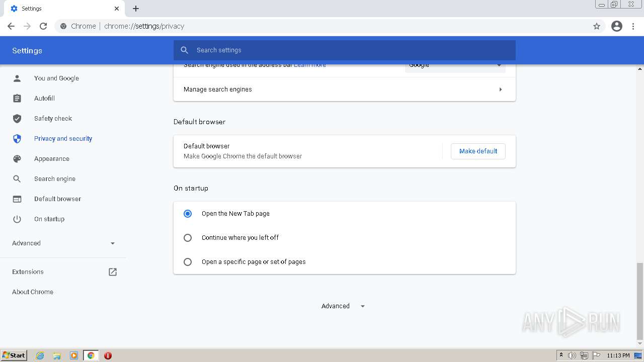Viewport: 644px width, 362px height.
Task: Click the Settings tab title
Action: tap(32, 9)
